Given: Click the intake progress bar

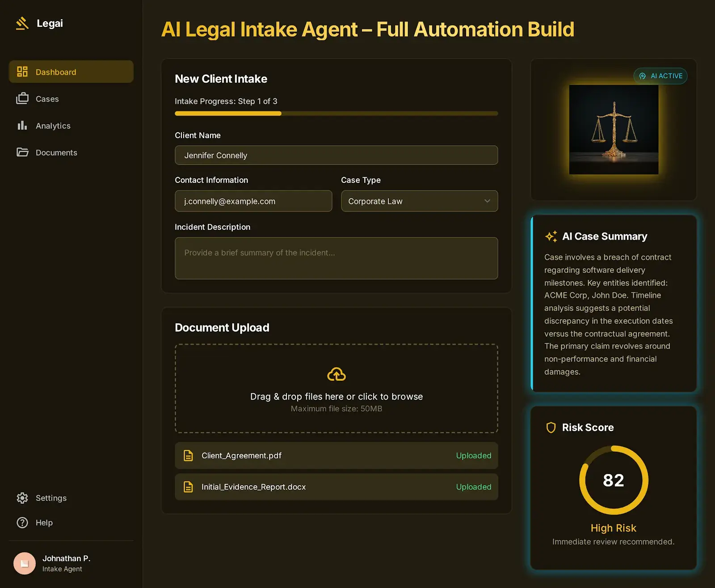Looking at the screenshot, I should tap(336, 113).
